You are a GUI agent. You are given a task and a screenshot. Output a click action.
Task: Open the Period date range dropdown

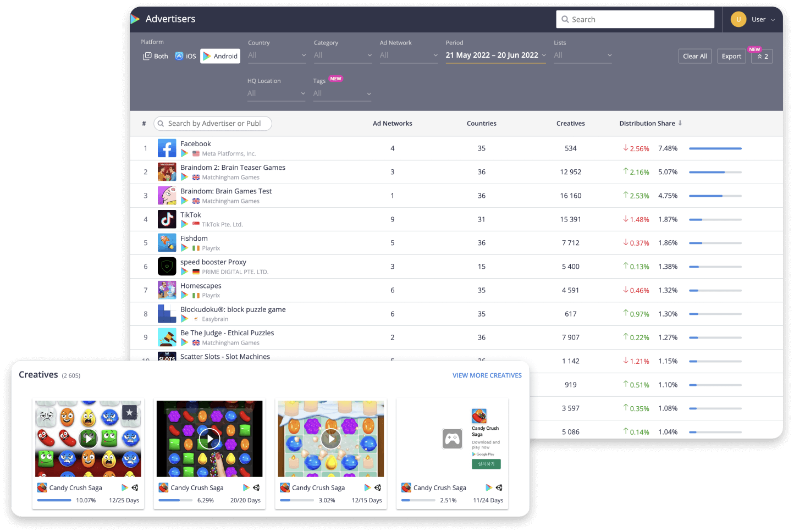pos(496,56)
